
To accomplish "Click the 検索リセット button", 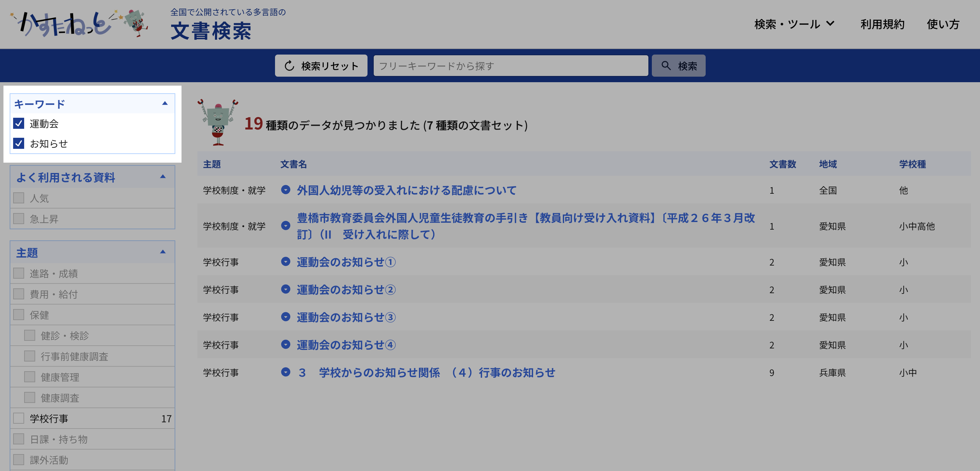I will click(x=321, y=66).
